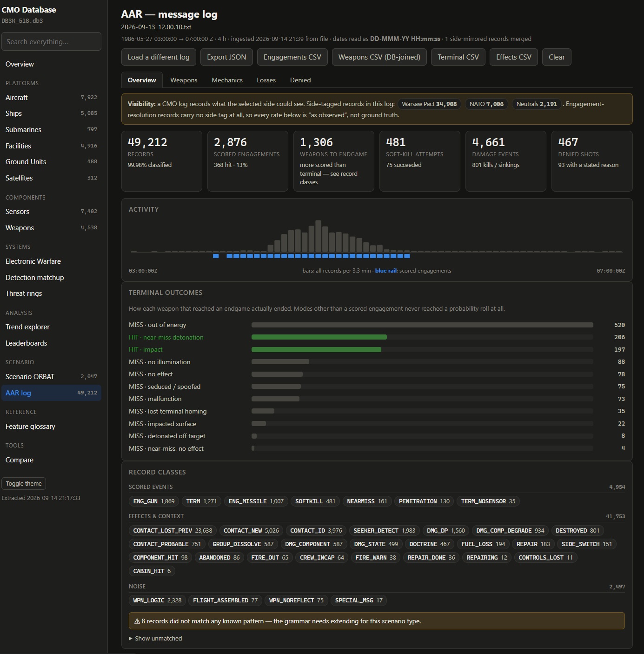This screenshot has width=644, height=654.
Task: Click the MISS out of energy bar
Action: pyautogui.click(x=422, y=325)
